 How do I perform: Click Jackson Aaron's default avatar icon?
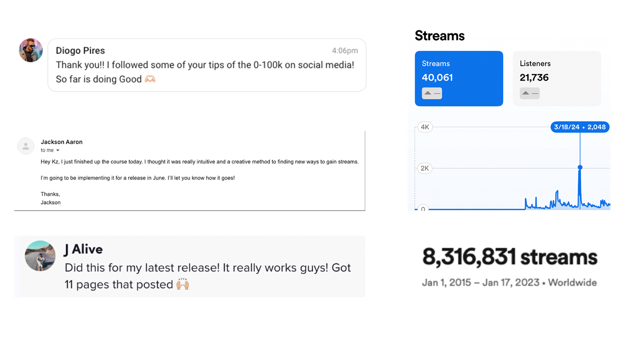[x=26, y=146]
